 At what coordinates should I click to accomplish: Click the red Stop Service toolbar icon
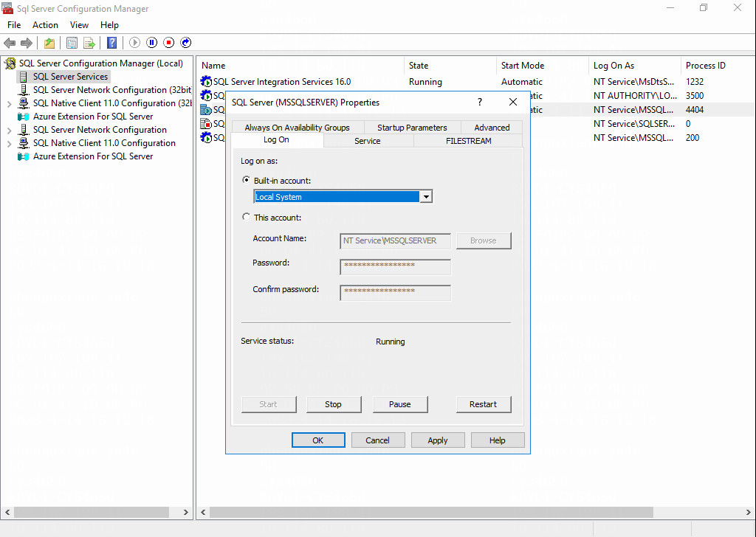coord(169,43)
